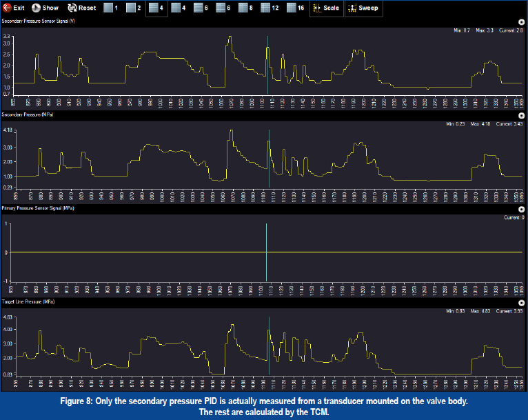Click the Figure 8 caption text

tap(264, 406)
